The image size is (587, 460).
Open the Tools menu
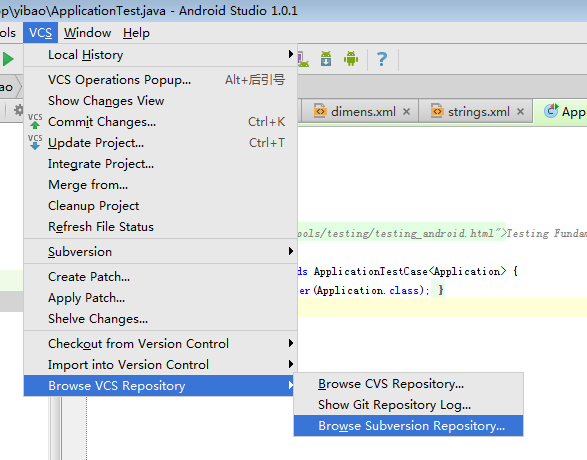pyautogui.click(x=7, y=33)
